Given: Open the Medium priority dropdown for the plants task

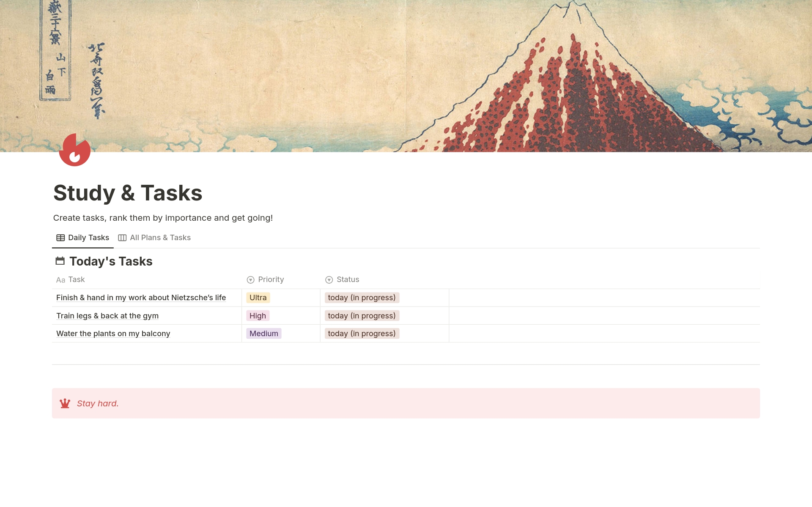Looking at the screenshot, I should [263, 334].
